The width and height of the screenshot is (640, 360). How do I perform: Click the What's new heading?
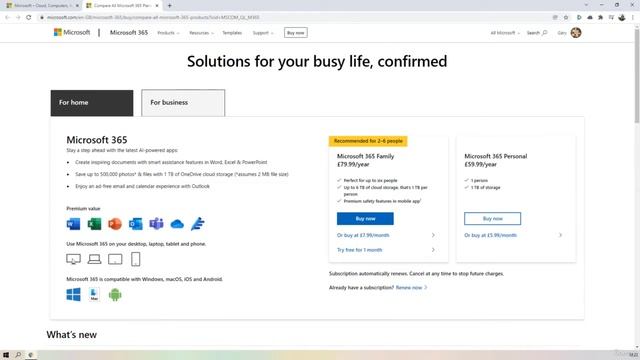coord(71,335)
